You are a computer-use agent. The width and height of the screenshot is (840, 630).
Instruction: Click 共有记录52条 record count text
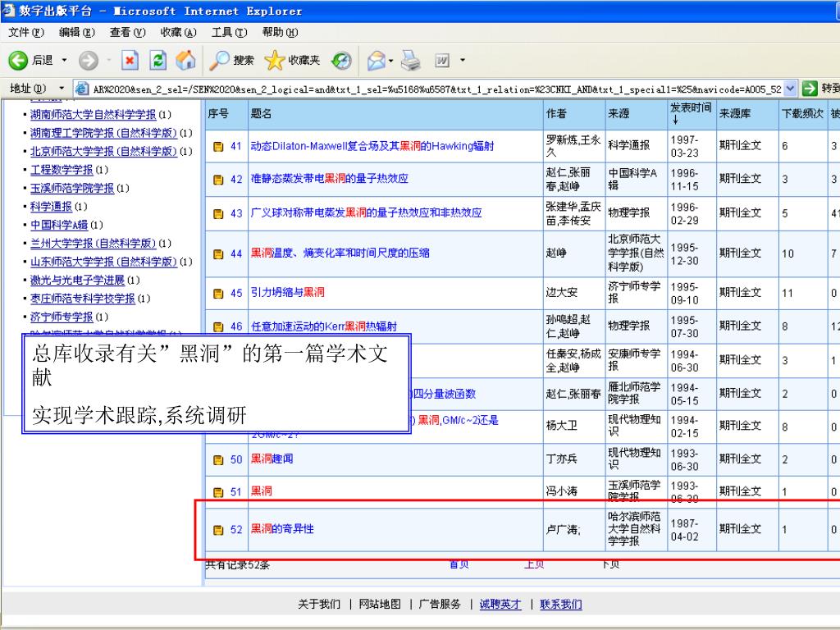click(x=237, y=564)
